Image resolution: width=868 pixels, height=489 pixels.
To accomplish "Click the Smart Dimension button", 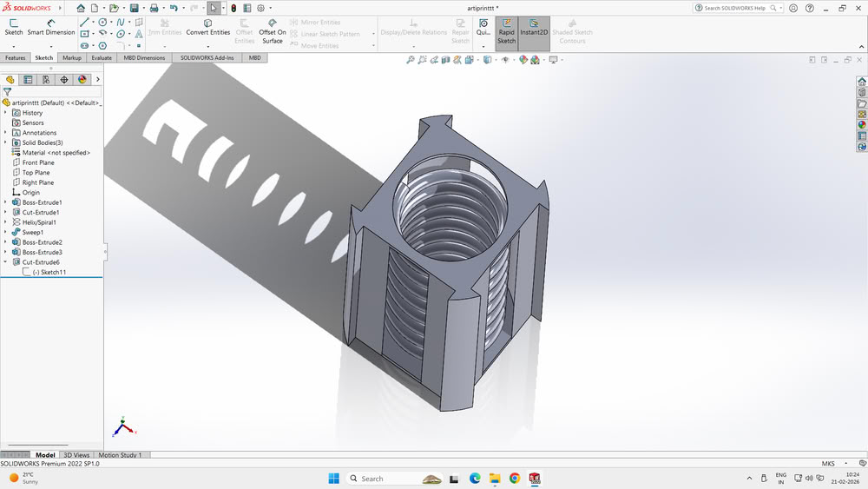I will coord(51,27).
